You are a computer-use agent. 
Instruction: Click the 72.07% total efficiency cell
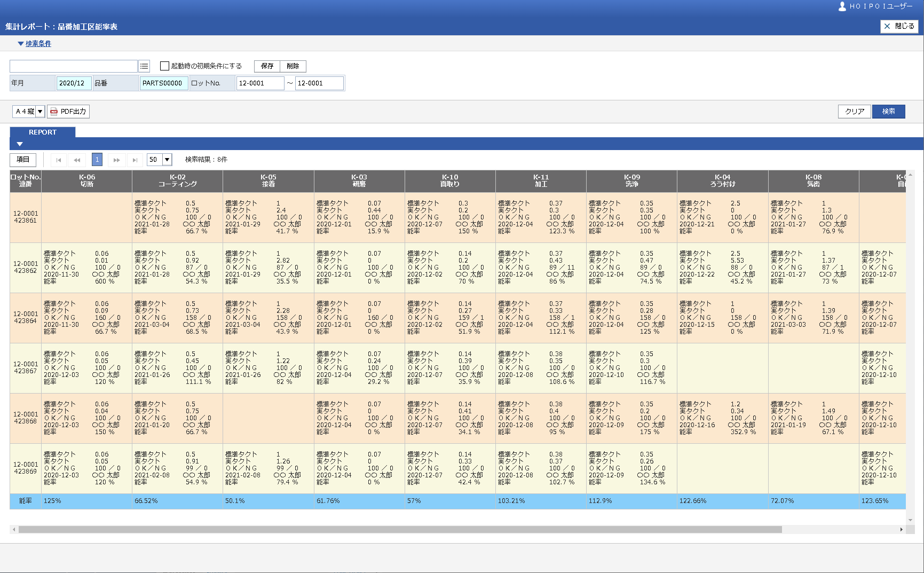814,501
